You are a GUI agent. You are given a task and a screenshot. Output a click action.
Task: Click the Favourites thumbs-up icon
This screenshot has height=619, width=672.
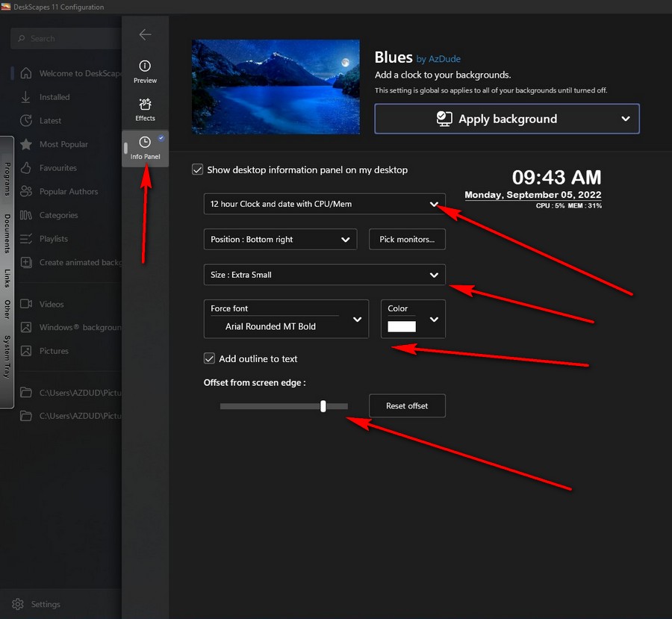pyautogui.click(x=26, y=167)
